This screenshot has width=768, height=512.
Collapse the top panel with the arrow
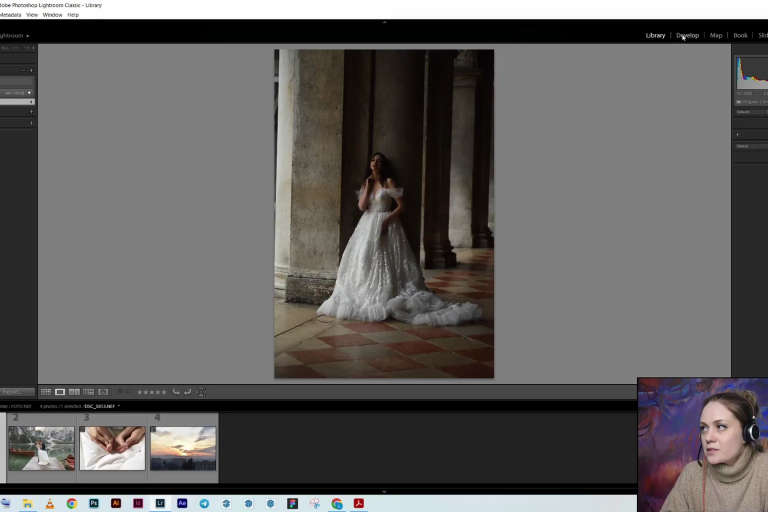point(384,22)
